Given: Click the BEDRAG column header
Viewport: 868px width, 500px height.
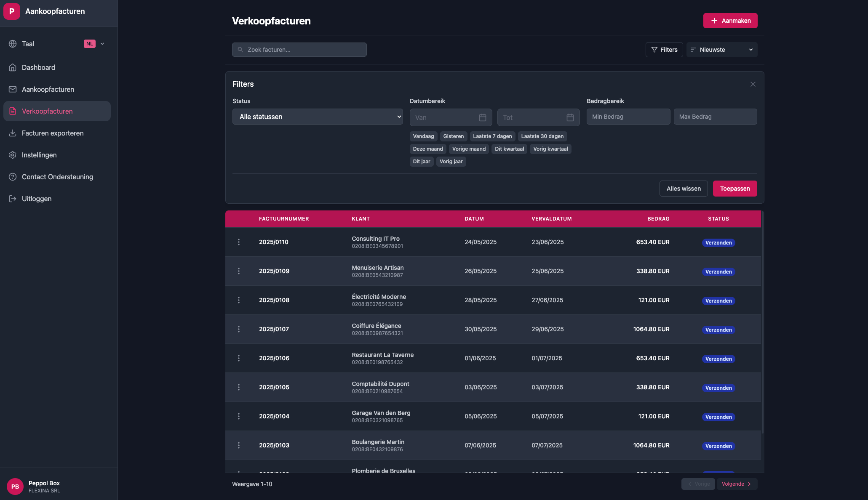Looking at the screenshot, I should coord(658,219).
